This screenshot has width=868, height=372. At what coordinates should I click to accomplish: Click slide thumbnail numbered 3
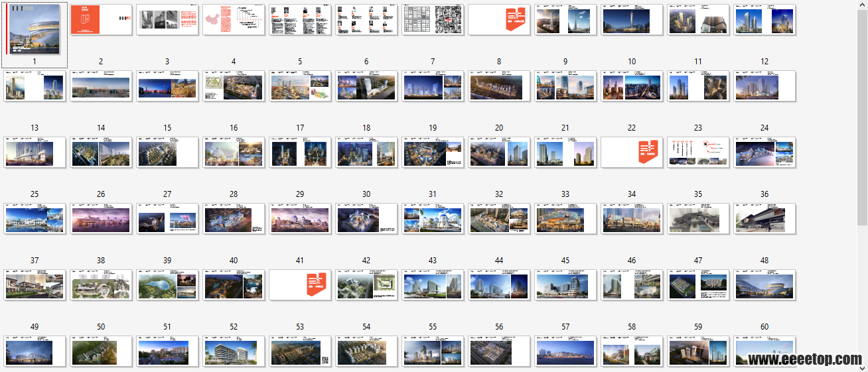(167, 20)
